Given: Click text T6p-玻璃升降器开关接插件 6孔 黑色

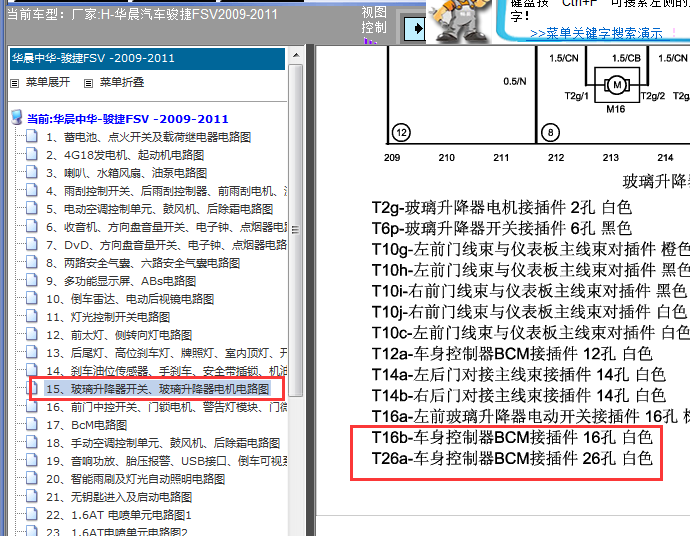Looking at the screenshot, I should [502, 228].
